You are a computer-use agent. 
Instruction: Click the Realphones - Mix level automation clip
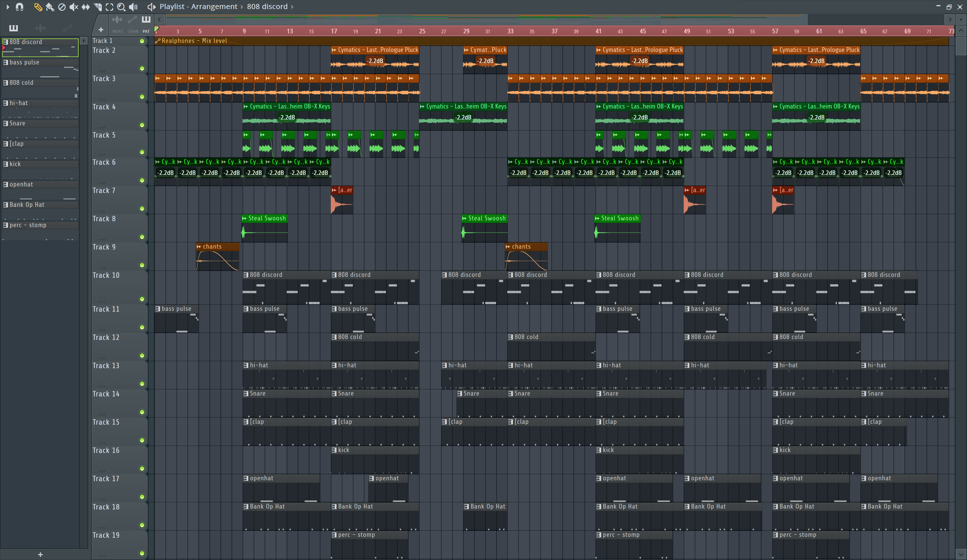click(551, 41)
